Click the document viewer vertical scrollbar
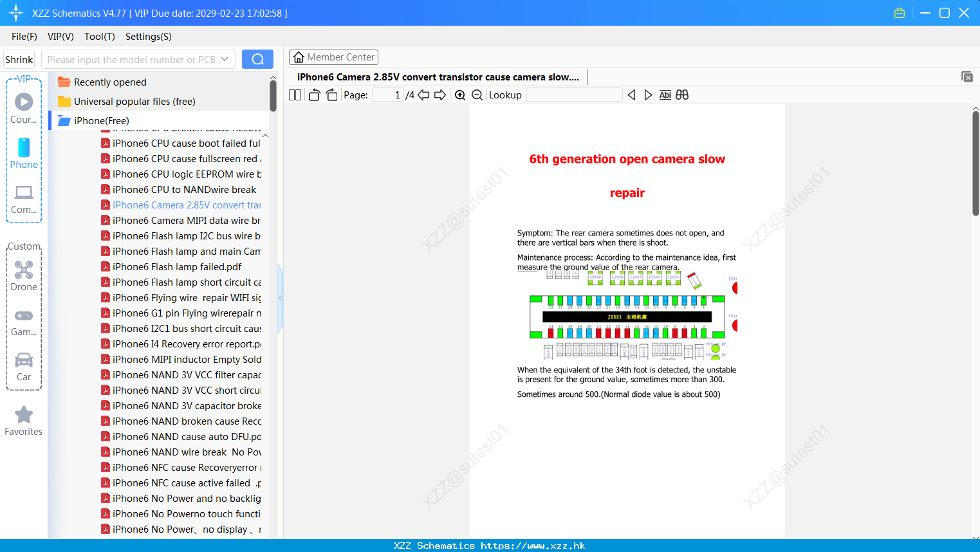 (975, 163)
